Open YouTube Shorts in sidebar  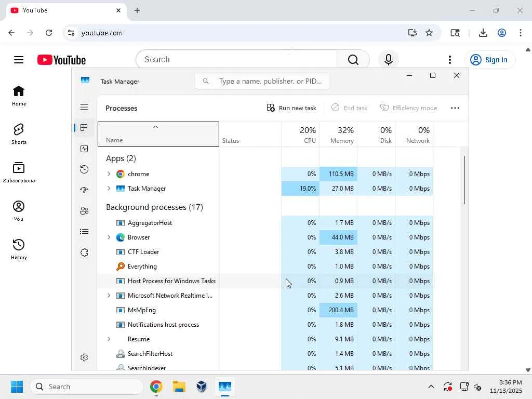pyautogui.click(x=19, y=134)
